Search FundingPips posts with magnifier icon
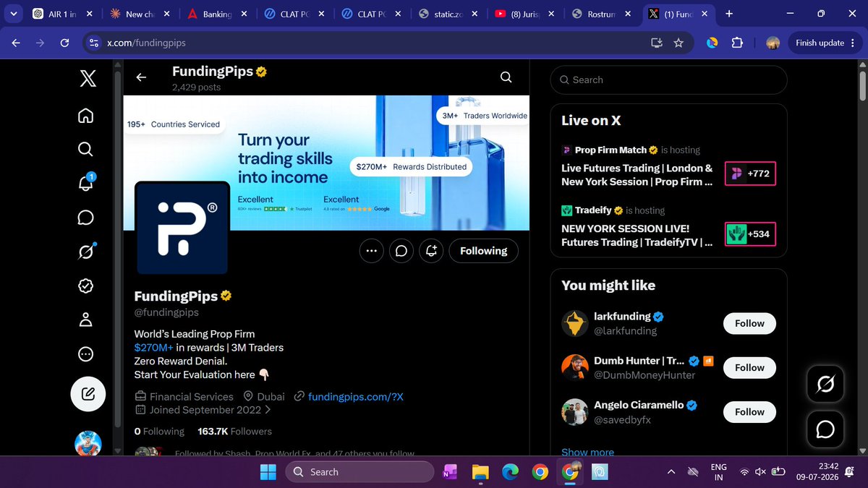This screenshot has height=488, width=868. (506, 77)
